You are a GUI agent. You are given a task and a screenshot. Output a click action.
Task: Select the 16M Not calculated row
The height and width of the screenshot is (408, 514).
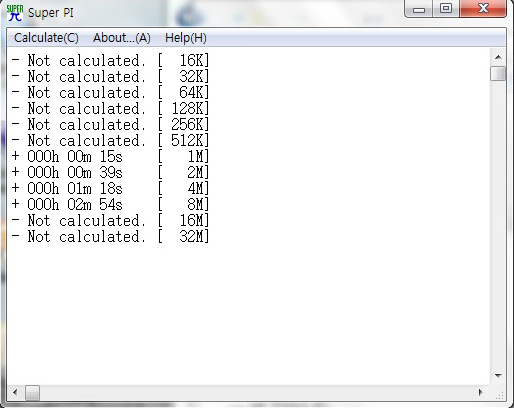click(x=110, y=221)
